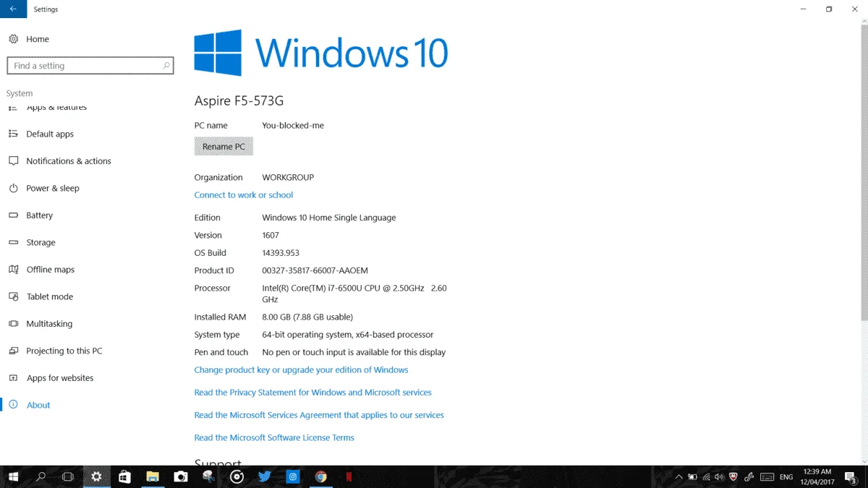
Task: Click Product ID 00327-35817-66007-AAOEM
Action: coord(315,270)
